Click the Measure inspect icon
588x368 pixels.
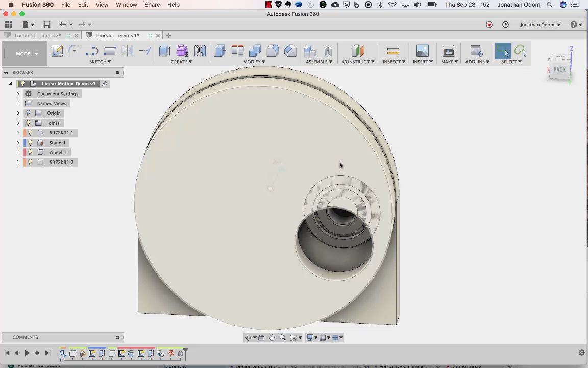point(393,51)
